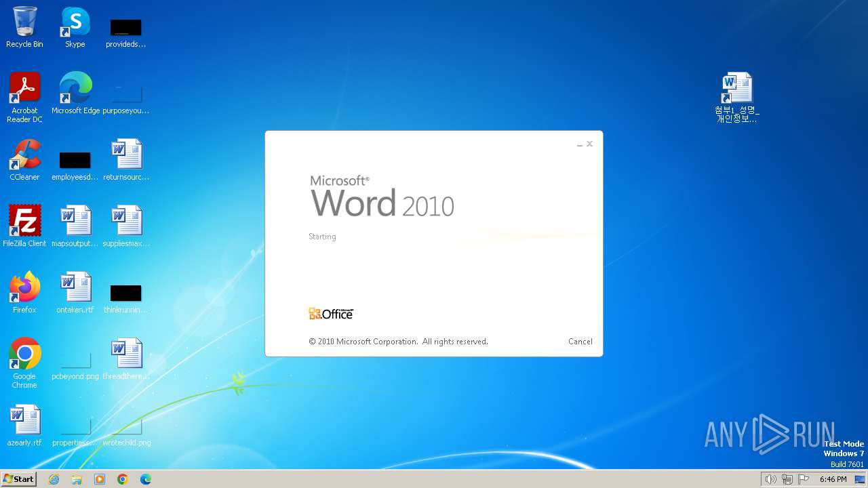The height and width of the screenshot is (488, 868).
Task: Select the Korean-named Word document shortcut
Action: [737, 98]
